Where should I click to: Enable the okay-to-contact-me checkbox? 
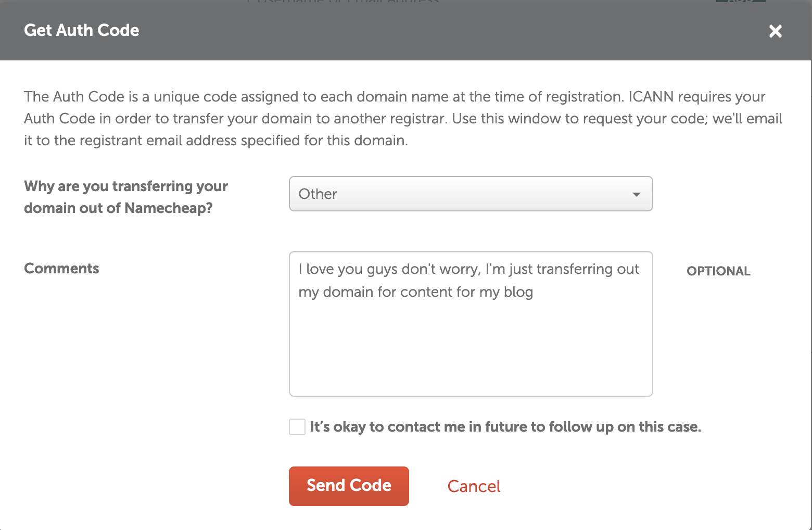click(x=297, y=427)
